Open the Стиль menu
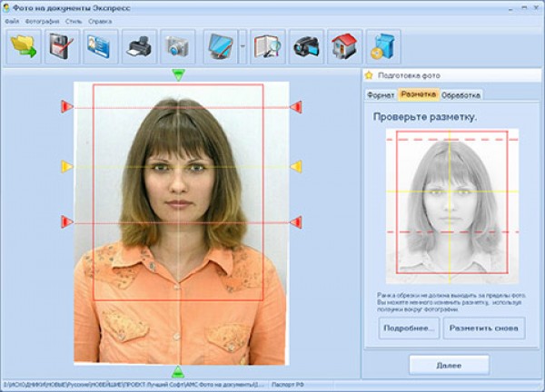Image resolution: width=545 pixels, height=392 pixels. (x=74, y=20)
